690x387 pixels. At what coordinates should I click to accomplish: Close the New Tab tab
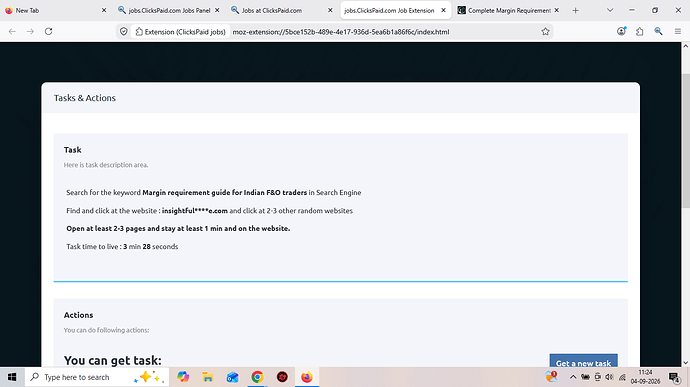[104, 10]
